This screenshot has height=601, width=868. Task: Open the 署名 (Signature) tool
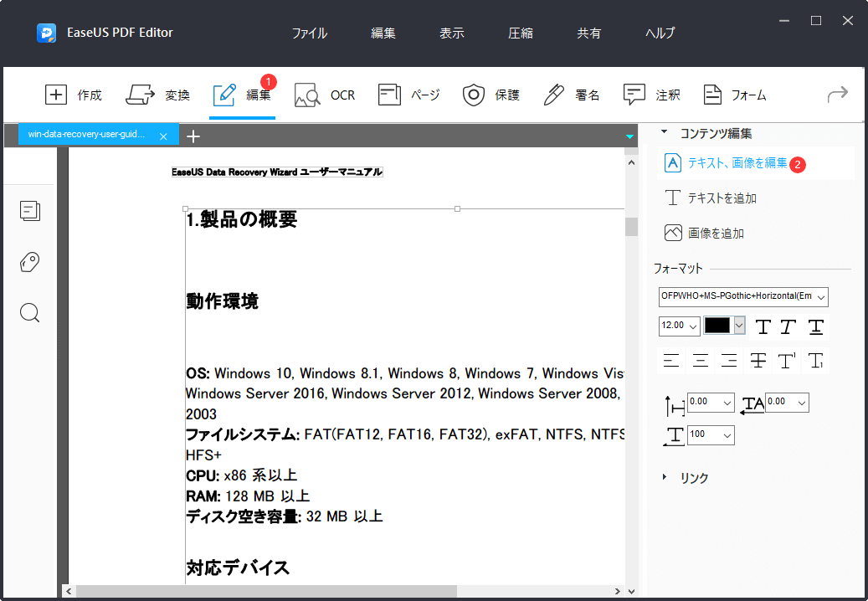572,95
